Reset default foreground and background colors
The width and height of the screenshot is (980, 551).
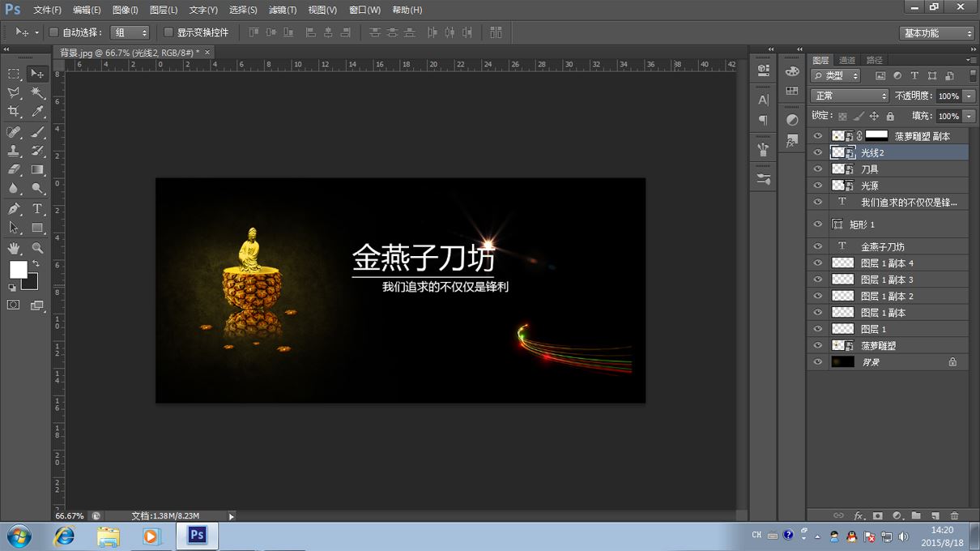tap(12, 287)
